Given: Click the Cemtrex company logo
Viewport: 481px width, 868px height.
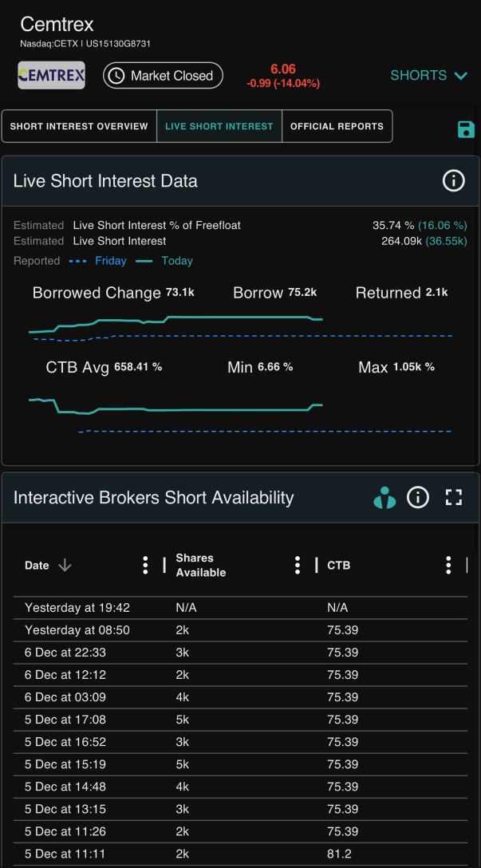Looking at the screenshot, I should coord(52,75).
